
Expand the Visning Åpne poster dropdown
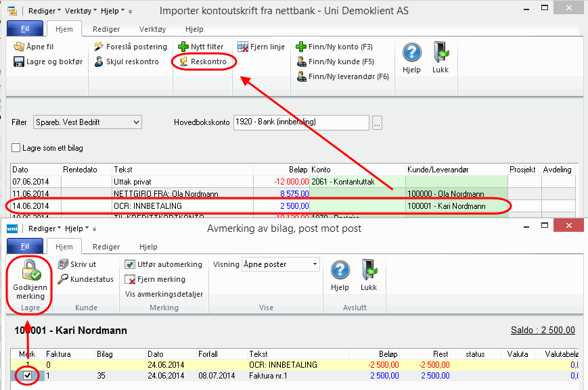coord(280,264)
